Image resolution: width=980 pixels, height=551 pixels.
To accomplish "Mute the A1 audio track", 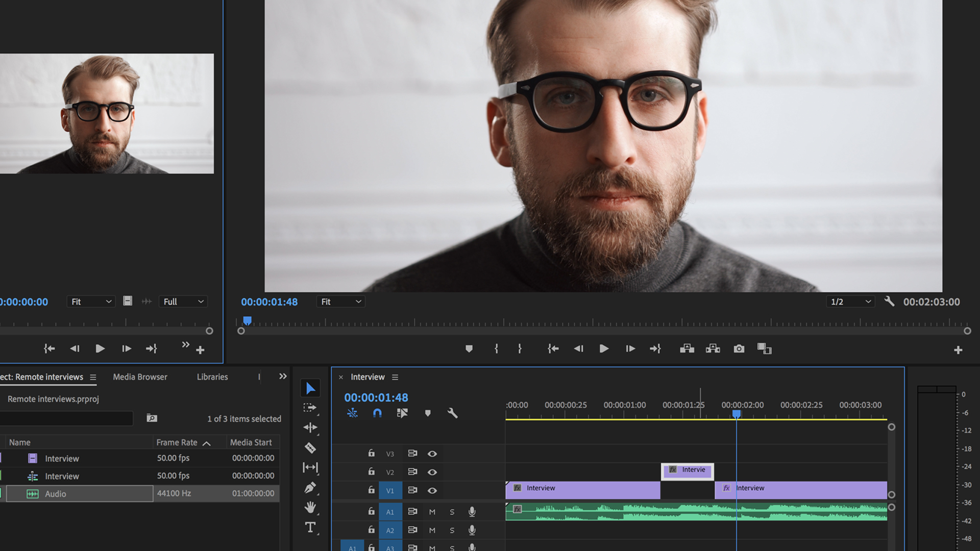I will click(432, 512).
